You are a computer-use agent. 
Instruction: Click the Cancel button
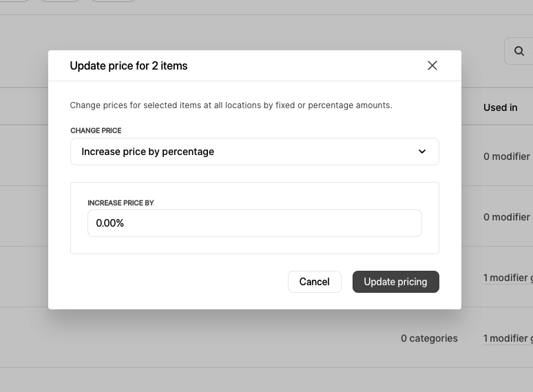pos(315,282)
